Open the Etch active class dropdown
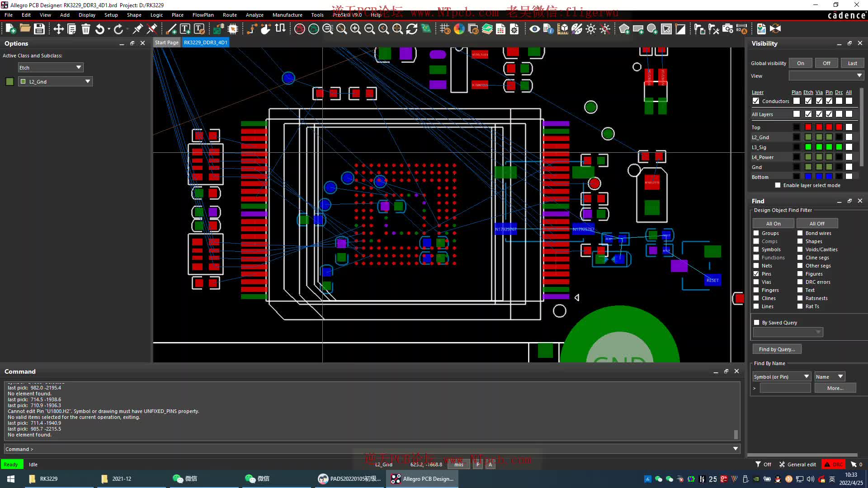This screenshot has height=488, width=868. click(51, 67)
